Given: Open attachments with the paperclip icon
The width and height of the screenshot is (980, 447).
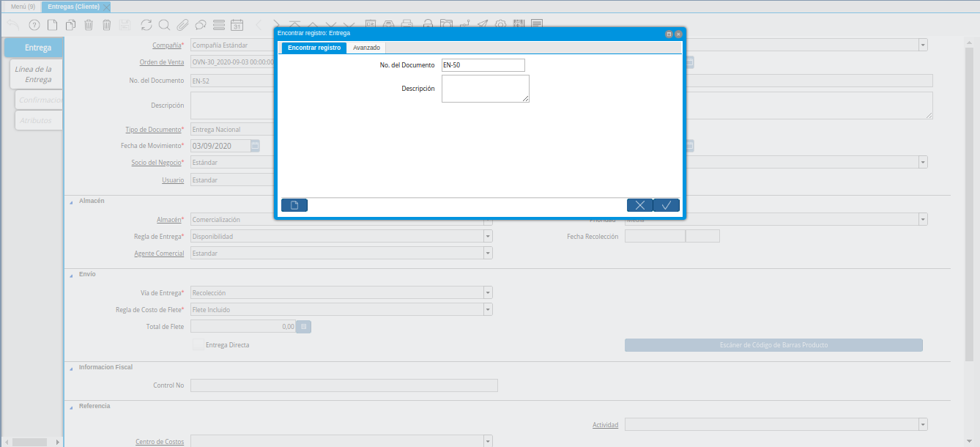Looking at the screenshot, I should (x=182, y=25).
